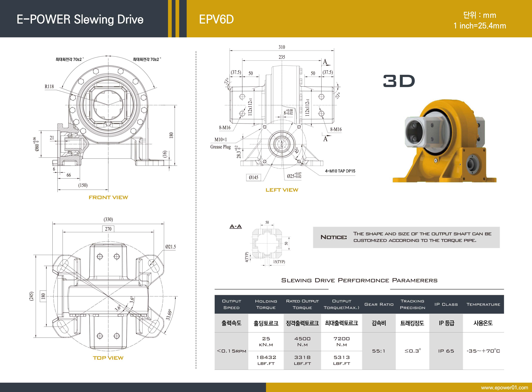Click the -35~+70°C temperature value
This screenshot has width=532, height=392.
[x=483, y=351]
